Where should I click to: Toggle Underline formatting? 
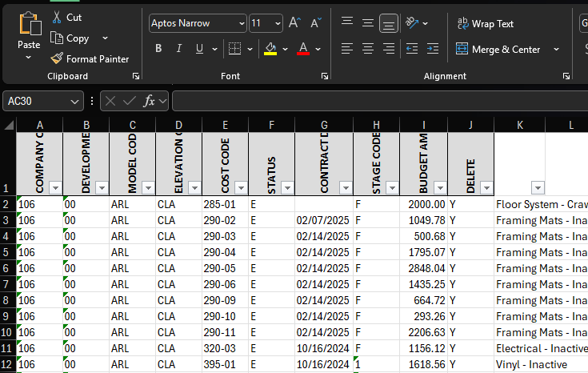pos(199,48)
